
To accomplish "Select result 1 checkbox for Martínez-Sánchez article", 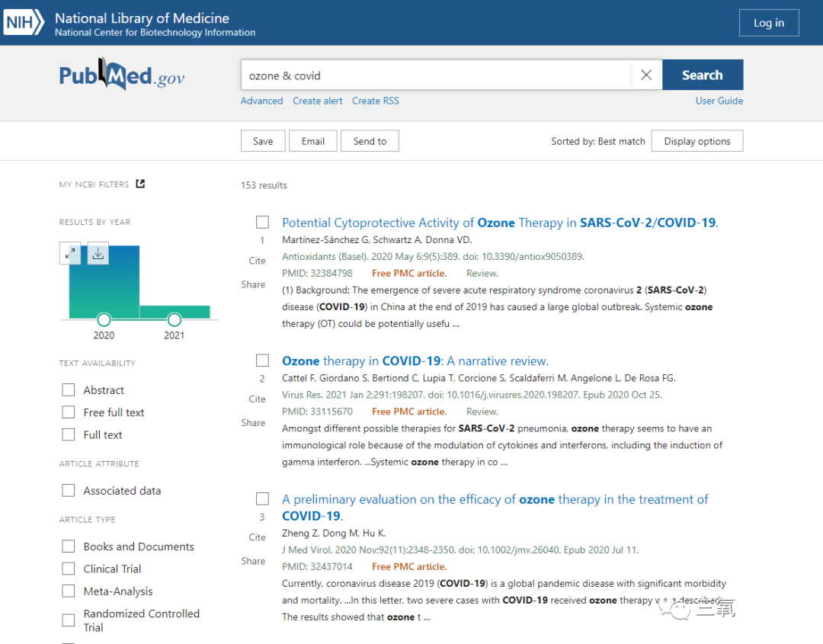I will 262,222.
